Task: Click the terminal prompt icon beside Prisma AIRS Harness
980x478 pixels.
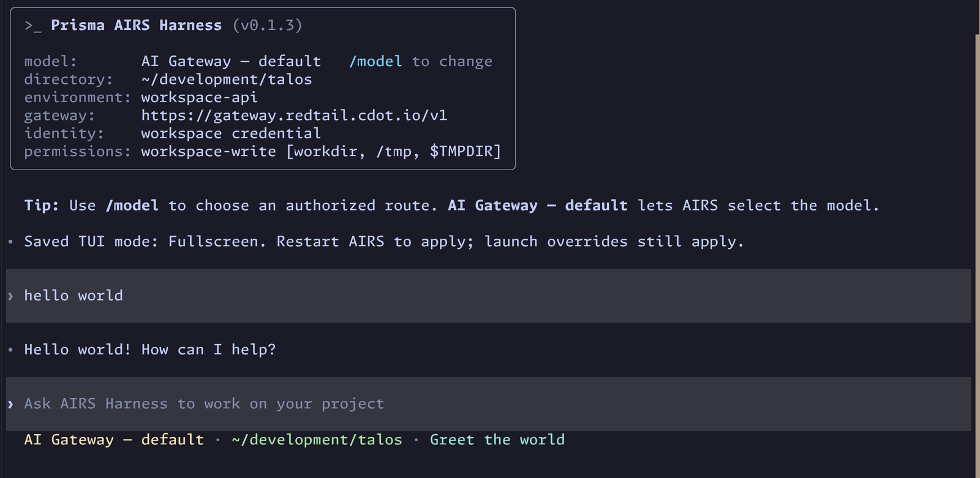Action: point(32,26)
